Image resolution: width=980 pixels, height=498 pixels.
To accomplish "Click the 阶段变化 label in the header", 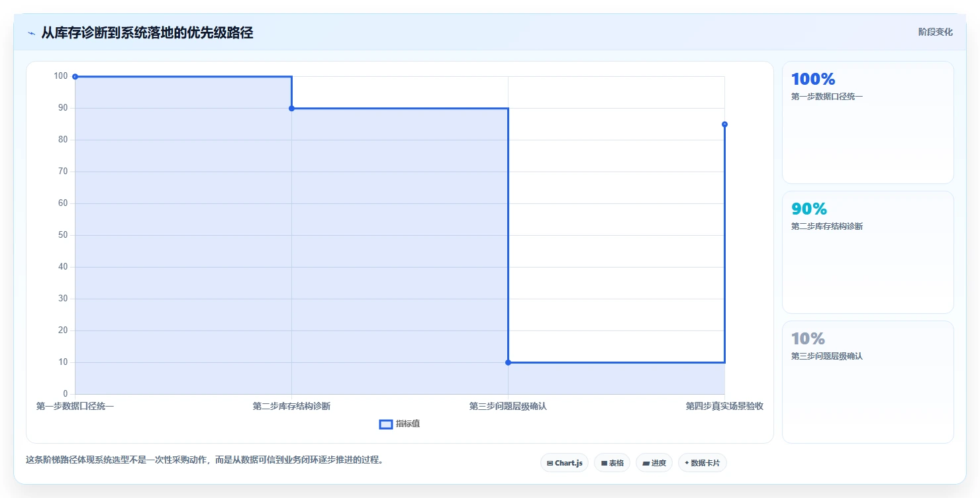I will pyautogui.click(x=936, y=32).
